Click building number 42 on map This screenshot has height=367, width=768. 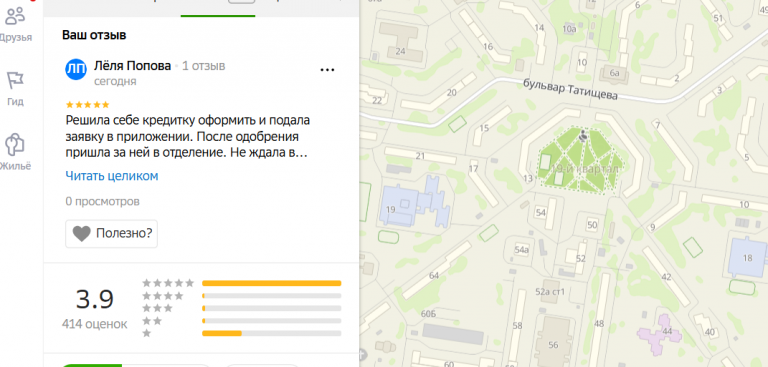tap(666, 277)
